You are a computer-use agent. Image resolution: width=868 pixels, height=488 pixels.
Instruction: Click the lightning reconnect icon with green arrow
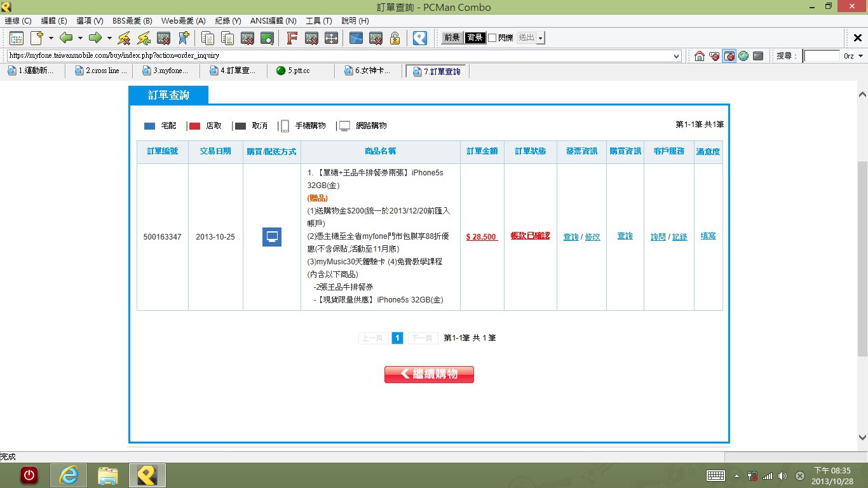pos(144,38)
